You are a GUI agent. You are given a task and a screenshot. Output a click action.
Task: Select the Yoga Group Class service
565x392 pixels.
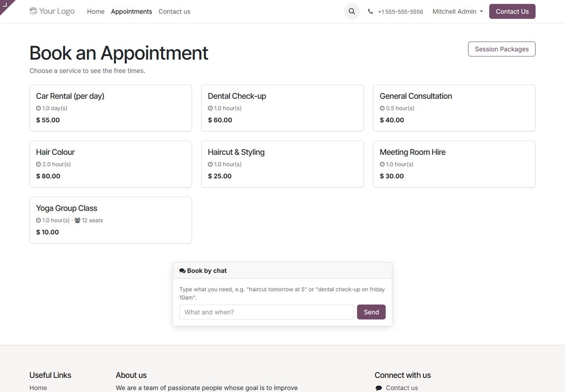click(x=111, y=220)
